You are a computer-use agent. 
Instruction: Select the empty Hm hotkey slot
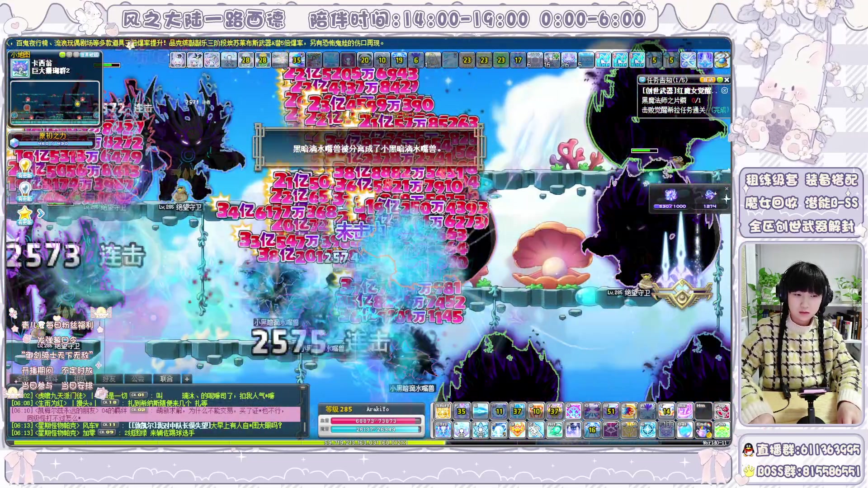(703, 411)
